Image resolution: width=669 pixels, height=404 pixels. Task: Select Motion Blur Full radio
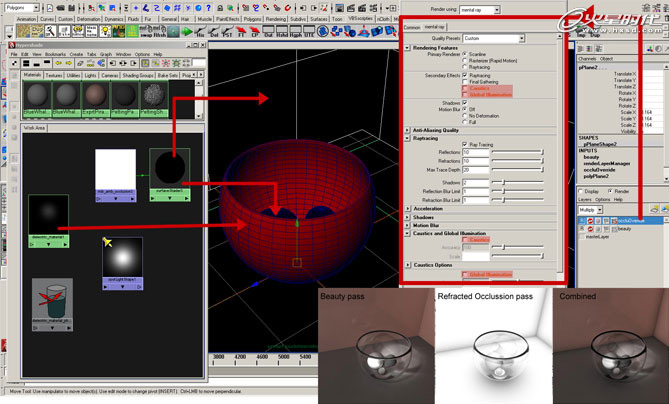coord(465,122)
